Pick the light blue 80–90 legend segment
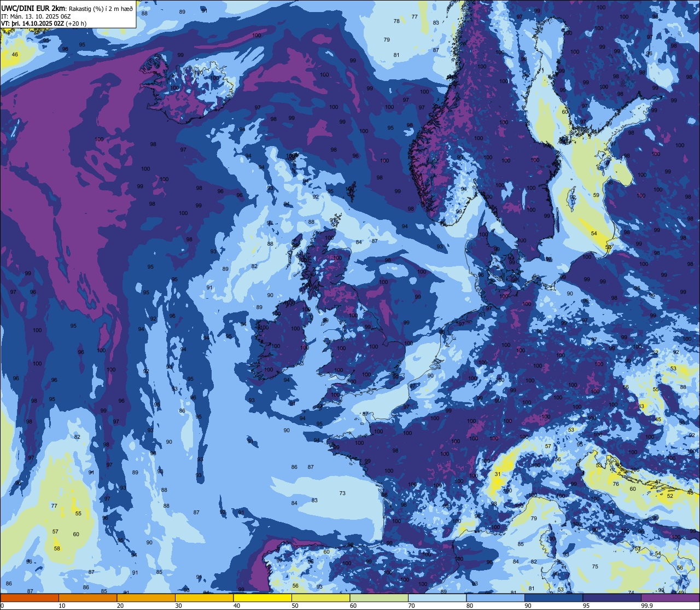The image size is (700, 610). coord(495,597)
